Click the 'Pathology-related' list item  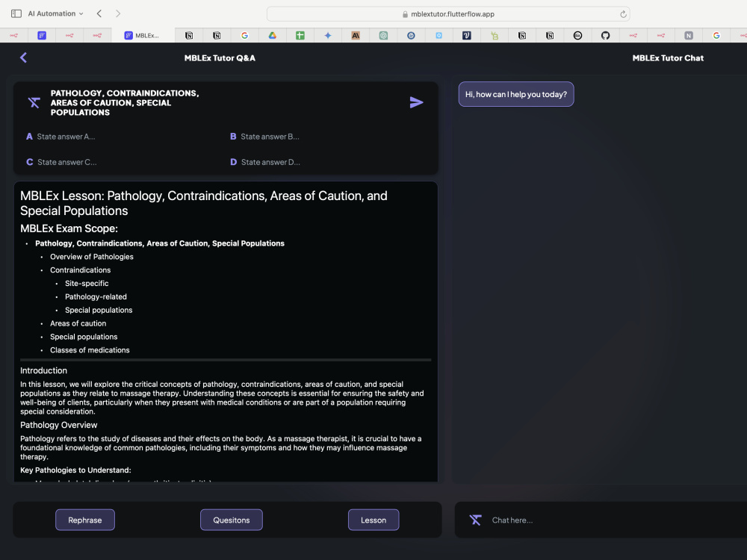tap(96, 296)
